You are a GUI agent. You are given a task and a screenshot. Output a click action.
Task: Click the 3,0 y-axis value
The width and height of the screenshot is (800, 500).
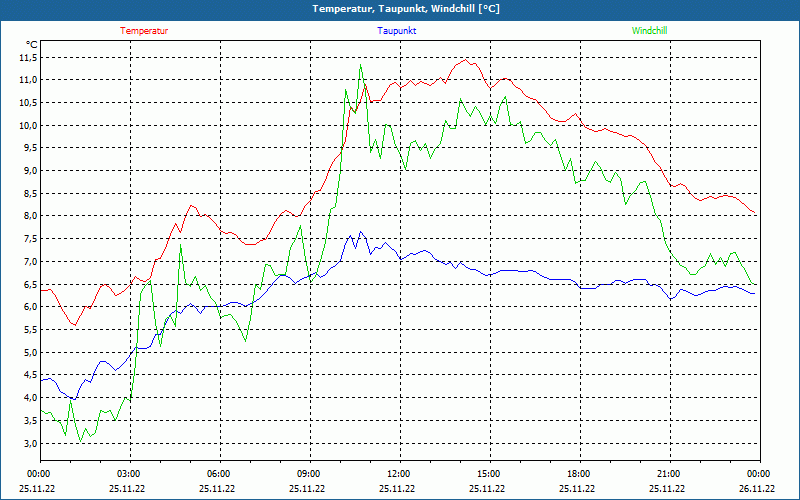(30, 443)
